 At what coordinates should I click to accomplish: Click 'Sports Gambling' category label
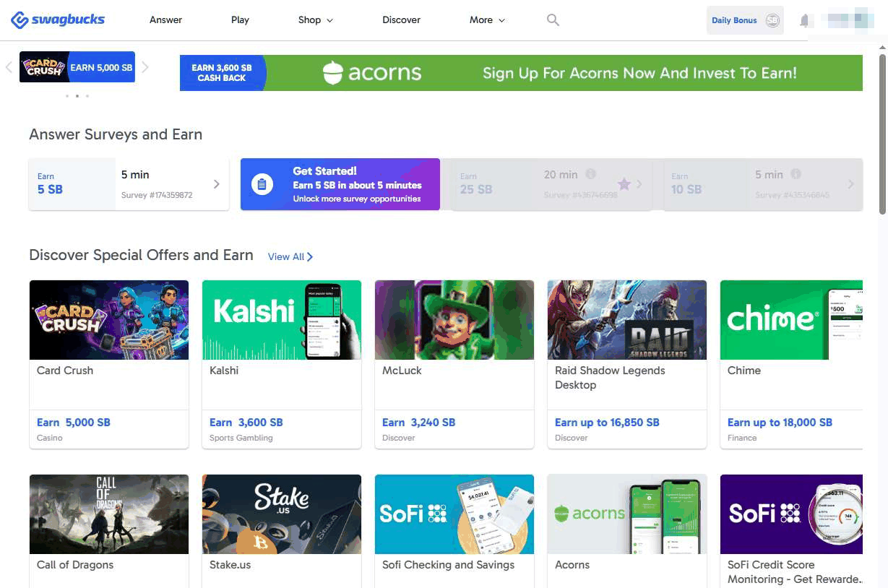click(241, 438)
